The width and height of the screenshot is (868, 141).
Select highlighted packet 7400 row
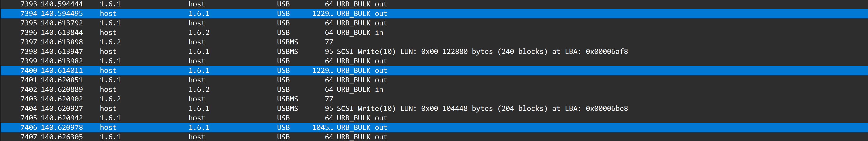coord(434,70)
